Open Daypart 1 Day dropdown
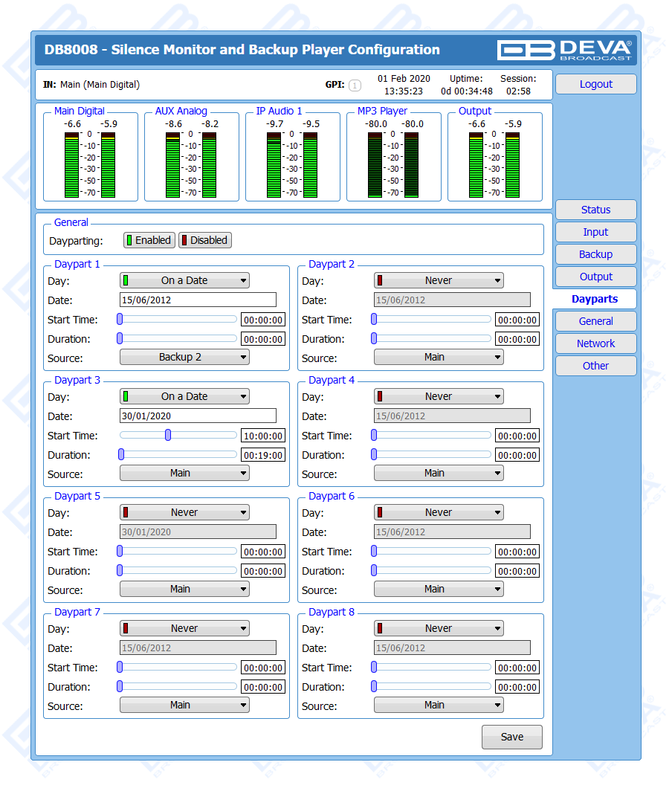The image size is (672, 791). click(x=184, y=280)
